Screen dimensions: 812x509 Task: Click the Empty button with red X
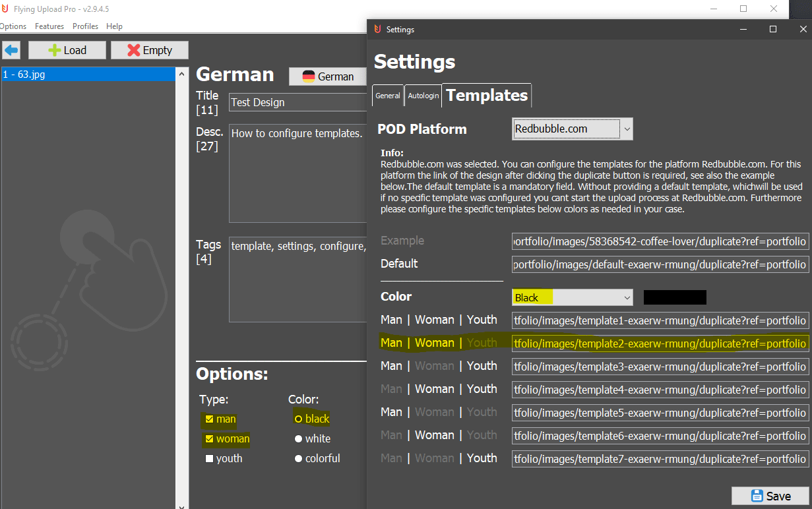(x=149, y=50)
